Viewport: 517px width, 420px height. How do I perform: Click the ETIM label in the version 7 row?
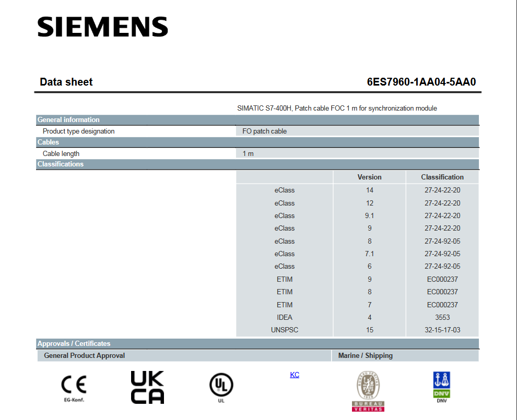(285, 305)
